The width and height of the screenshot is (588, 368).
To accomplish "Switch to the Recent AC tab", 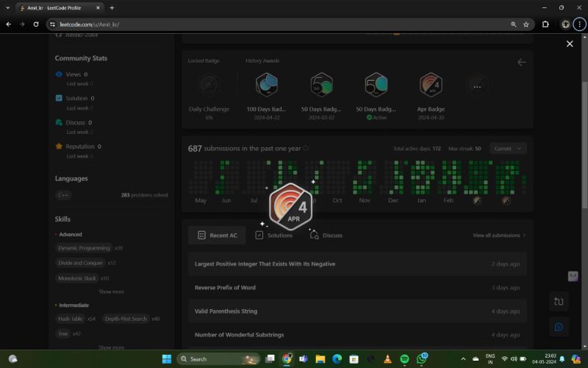I will click(x=217, y=236).
